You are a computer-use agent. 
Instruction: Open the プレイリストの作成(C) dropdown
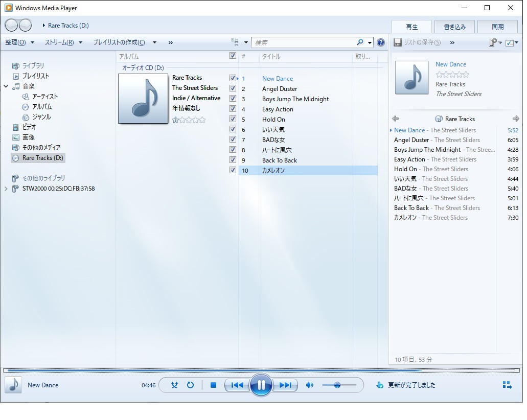pyautogui.click(x=125, y=42)
